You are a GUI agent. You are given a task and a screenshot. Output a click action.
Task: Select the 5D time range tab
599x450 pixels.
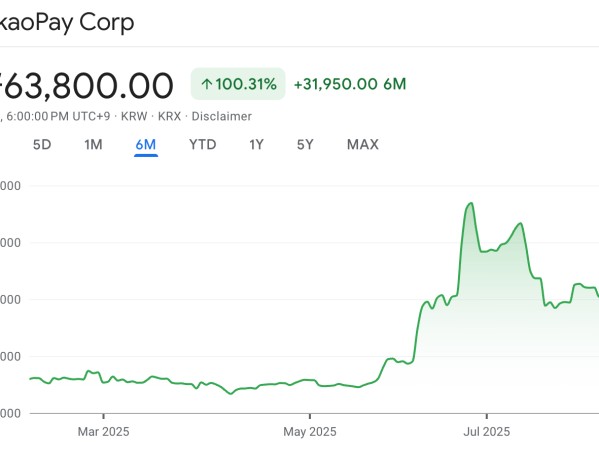click(42, 145)
